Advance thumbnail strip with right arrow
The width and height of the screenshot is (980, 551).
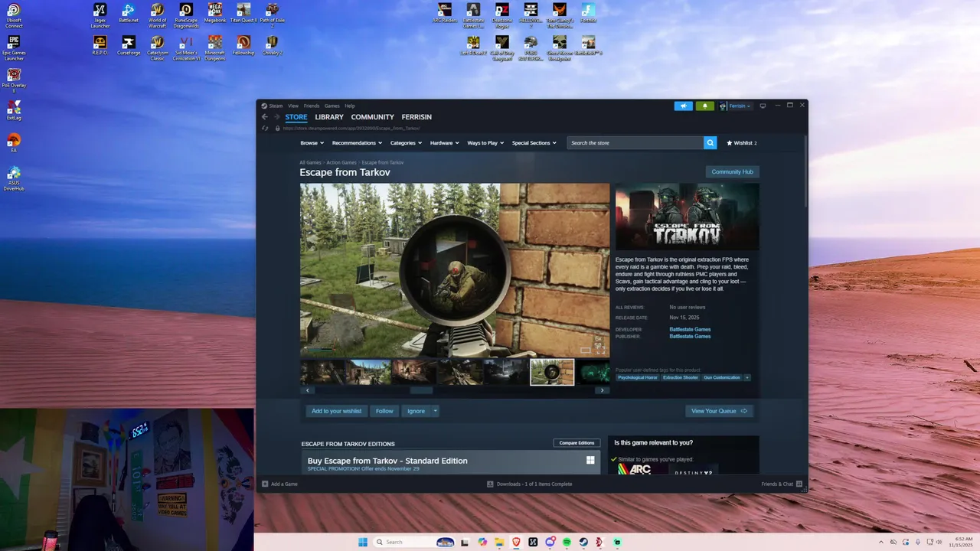click(x=603, y=390)
